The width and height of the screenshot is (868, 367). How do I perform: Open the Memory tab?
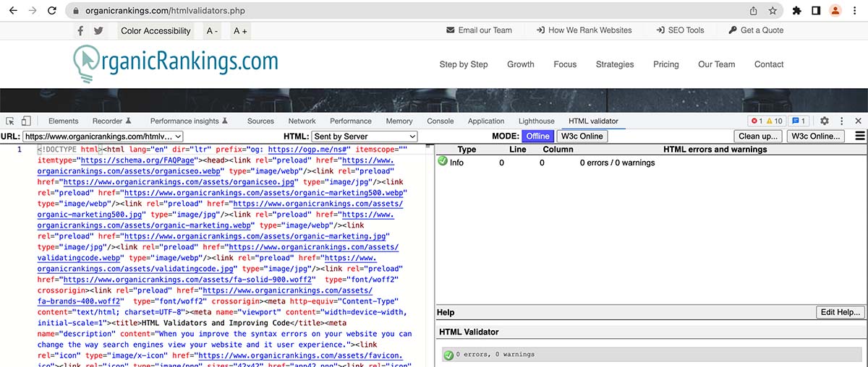399,121
